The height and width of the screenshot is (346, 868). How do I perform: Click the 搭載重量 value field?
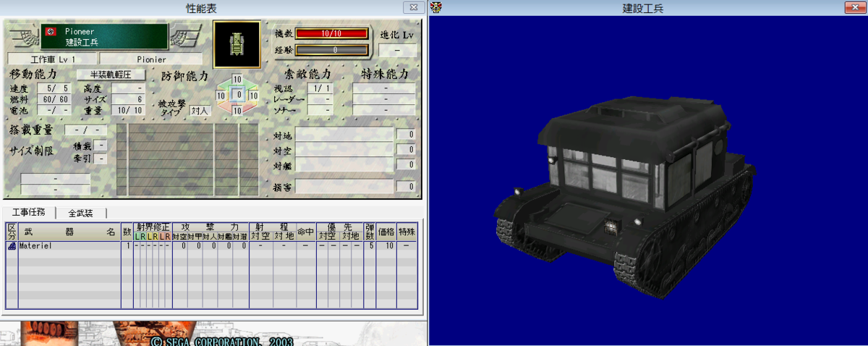click(86, 130)
